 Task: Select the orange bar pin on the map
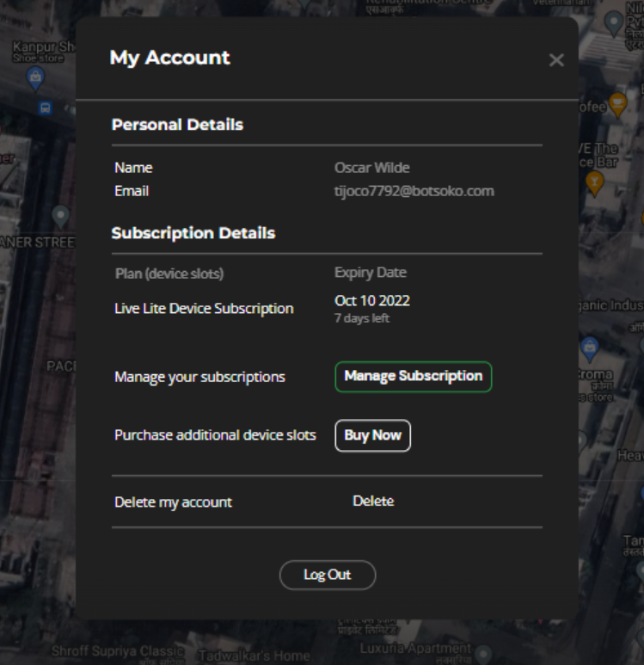593,182
